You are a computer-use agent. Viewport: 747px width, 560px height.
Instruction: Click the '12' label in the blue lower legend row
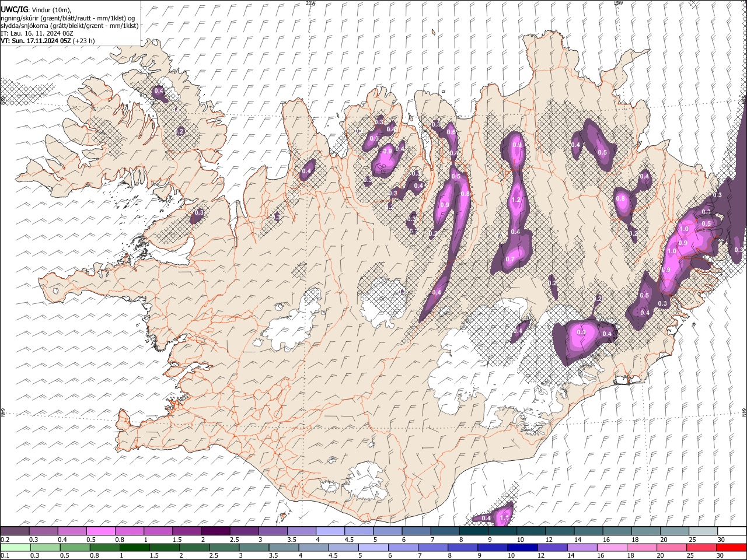click(542, 555)
